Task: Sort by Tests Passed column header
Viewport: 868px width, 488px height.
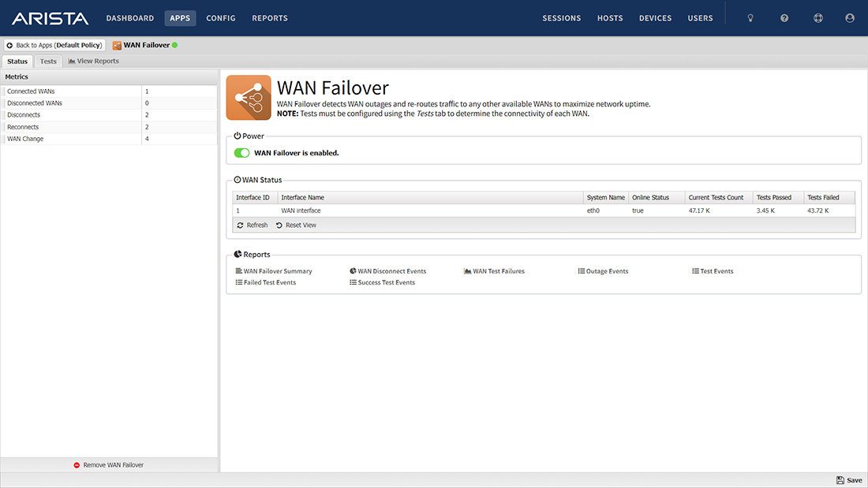Action: 778,198
